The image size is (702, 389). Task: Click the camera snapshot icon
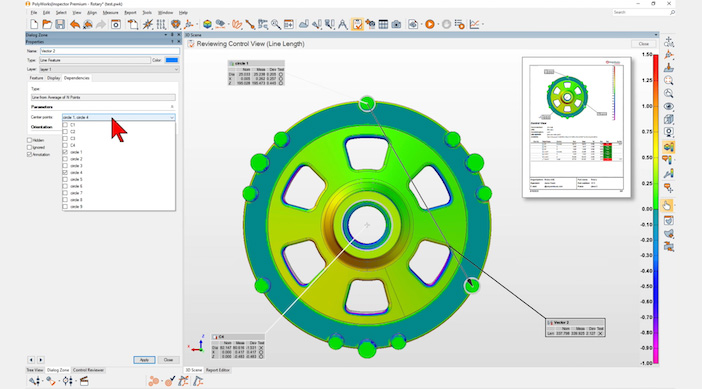(396, 24)
